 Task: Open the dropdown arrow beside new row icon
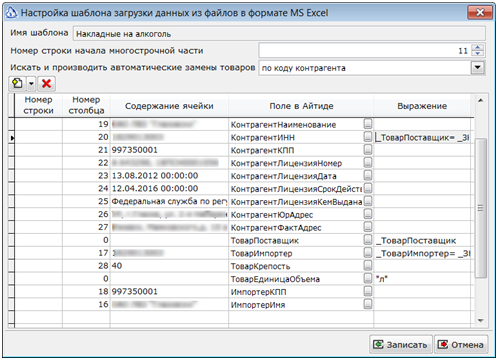click(x=31, y=83)
